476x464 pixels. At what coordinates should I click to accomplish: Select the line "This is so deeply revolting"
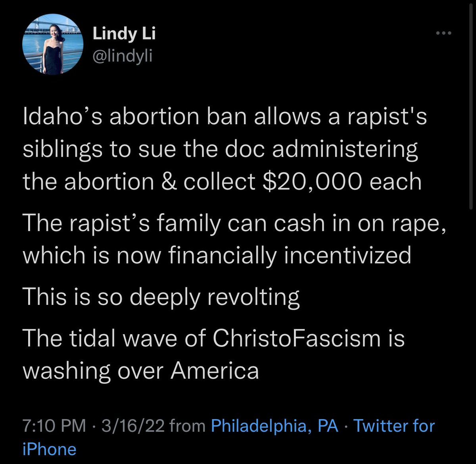(x=161, y=297)
